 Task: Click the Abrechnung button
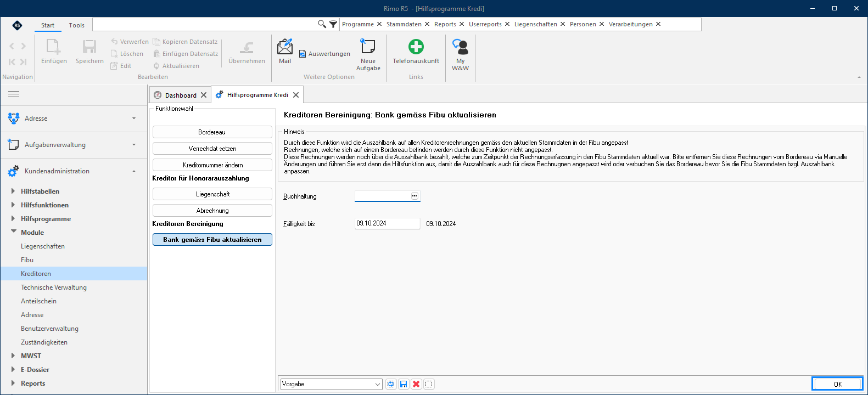(212, 211)
